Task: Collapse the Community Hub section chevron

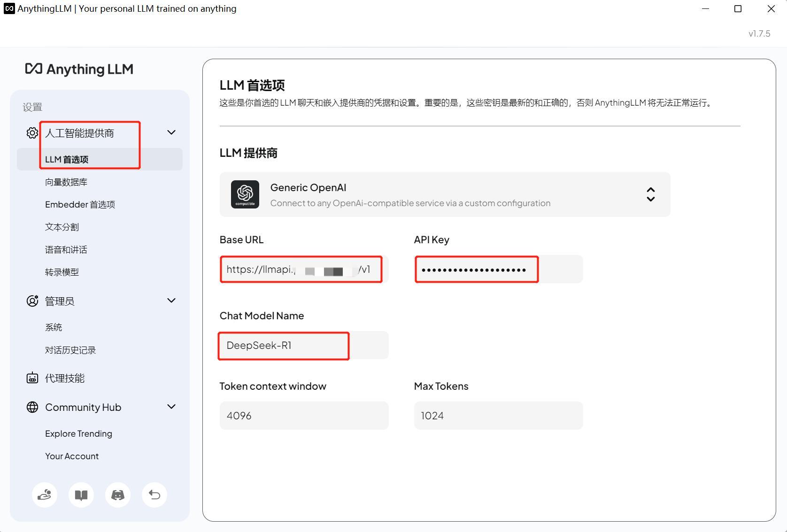Action: pos(171,407)
